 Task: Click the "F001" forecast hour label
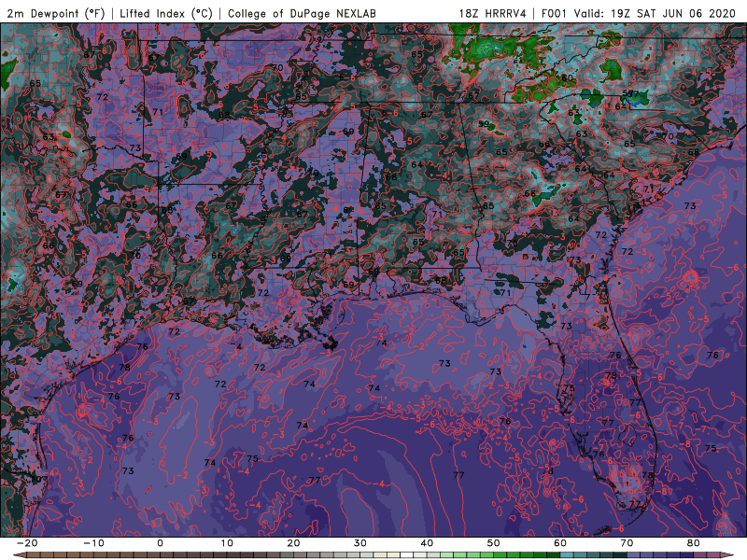(x=554, y=13)
